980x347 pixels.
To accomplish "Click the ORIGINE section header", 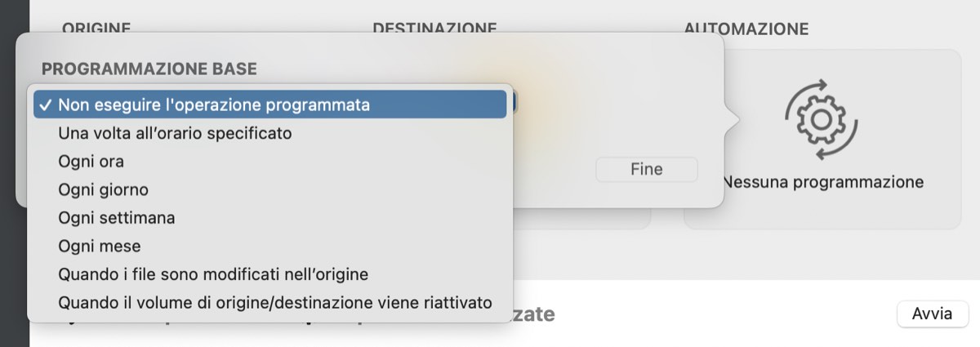I will tap(96, 29).
